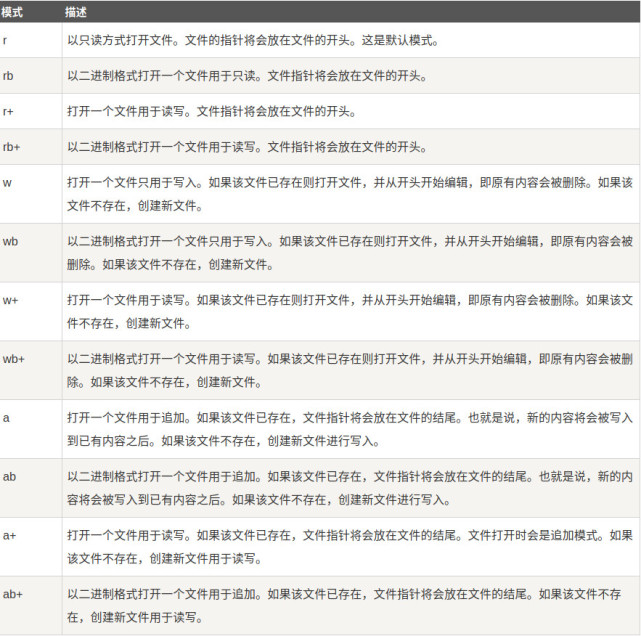
Task: Select the 'r' mode cell
Action: click(x=31, y=40)
